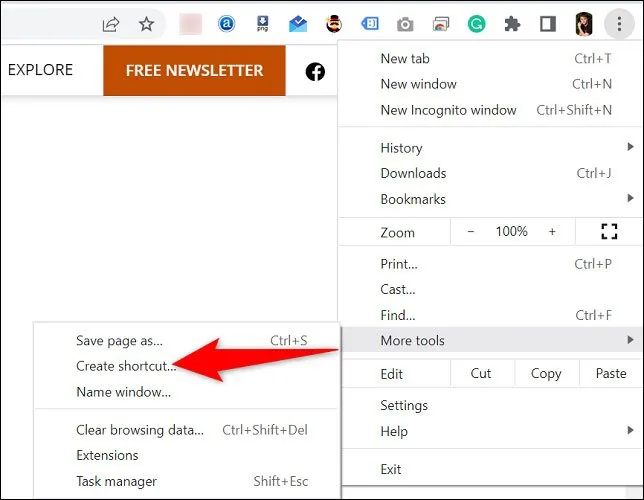Close the three-dot Chrome menu button
644x500 pixels.
tap(620, 23)
